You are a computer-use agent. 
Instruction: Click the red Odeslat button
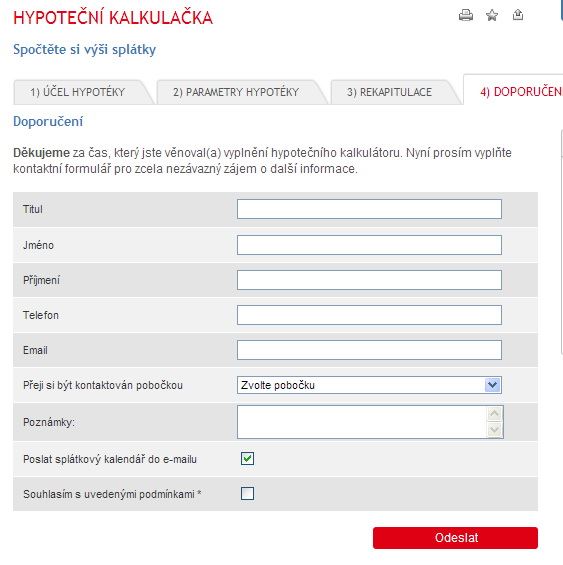tap(455, 538)
